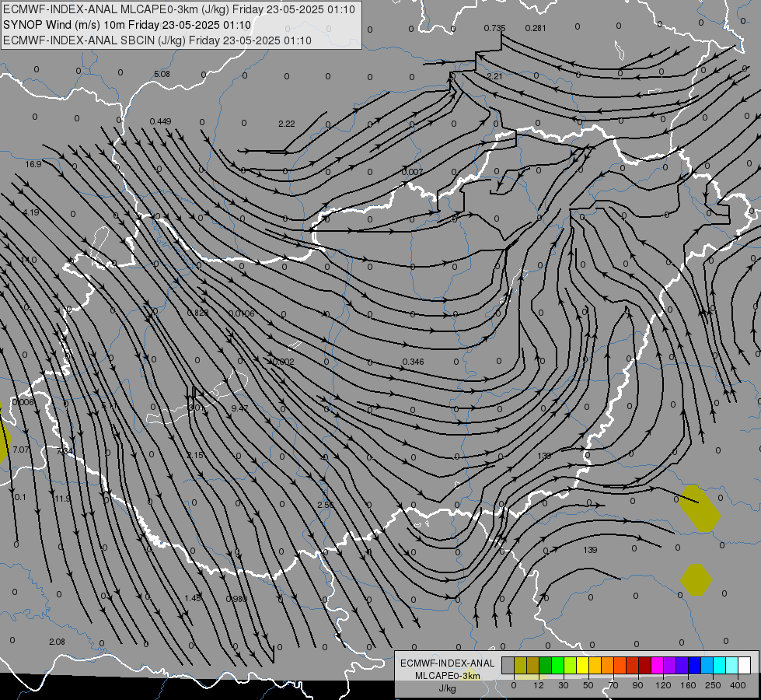Click the map value 9.47
Image resolution: width=761 pixels, height=700 pixels.
click(239, 408)
